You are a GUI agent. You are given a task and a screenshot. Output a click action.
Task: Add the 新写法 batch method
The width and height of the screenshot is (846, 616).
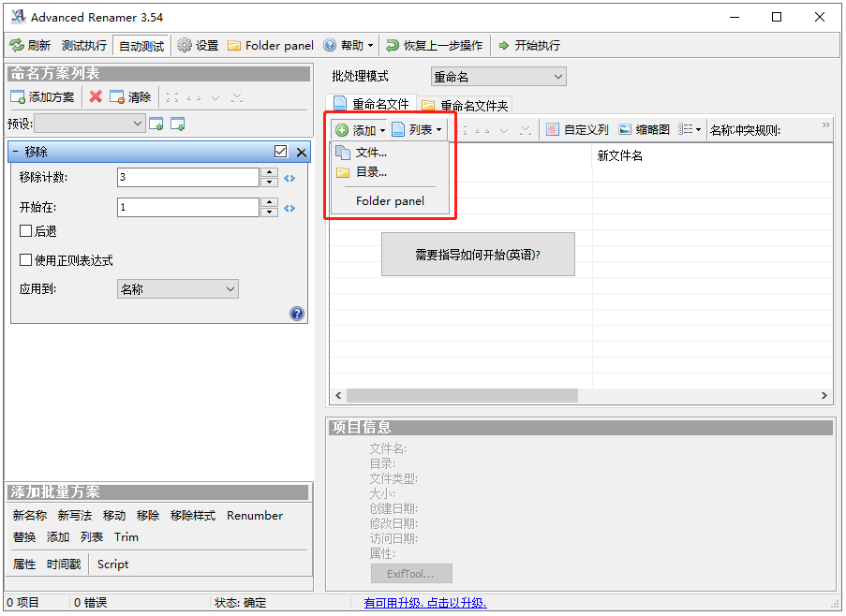tap(74, 516)
